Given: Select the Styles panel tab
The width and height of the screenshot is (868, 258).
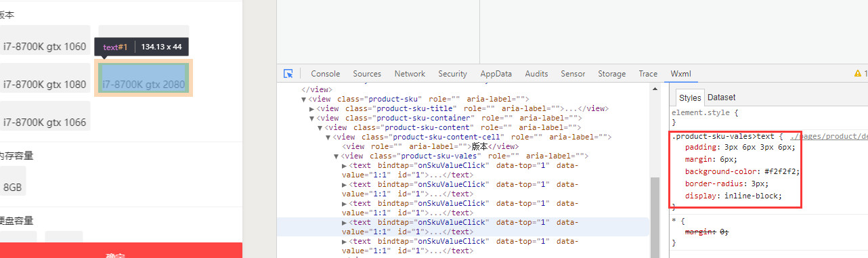Looking at the screenshot, I should (x=690, y=98).
